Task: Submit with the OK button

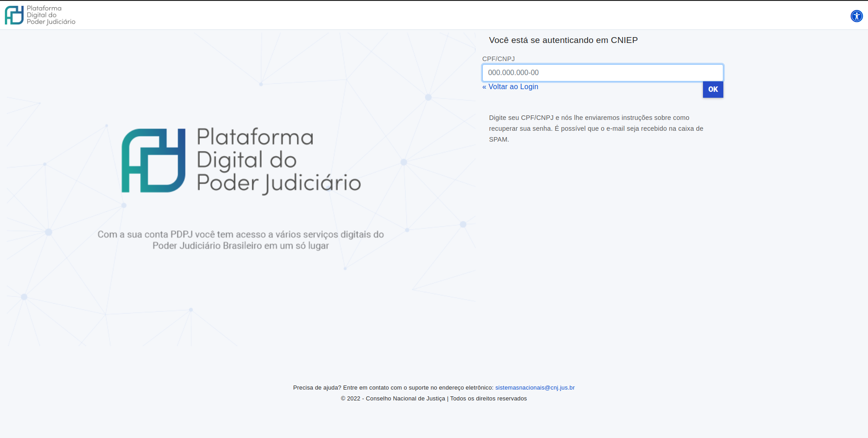Action: tap(713, 90)
